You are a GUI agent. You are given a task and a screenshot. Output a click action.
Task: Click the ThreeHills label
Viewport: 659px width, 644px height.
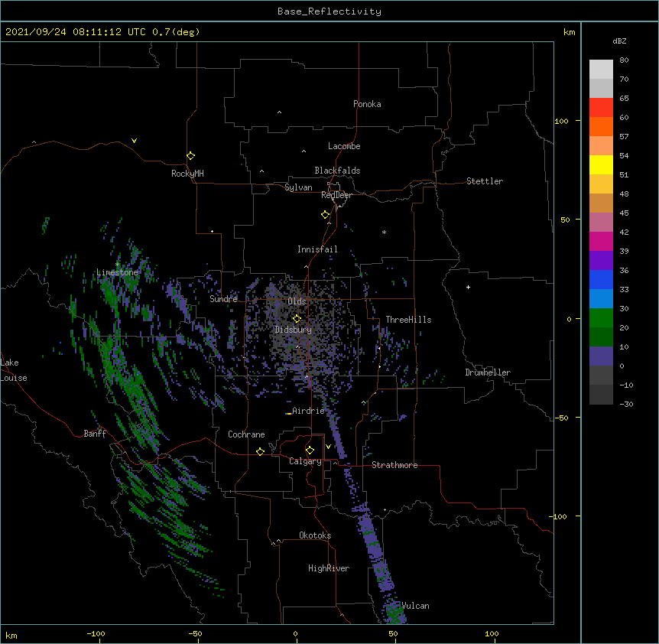[408, 320]
